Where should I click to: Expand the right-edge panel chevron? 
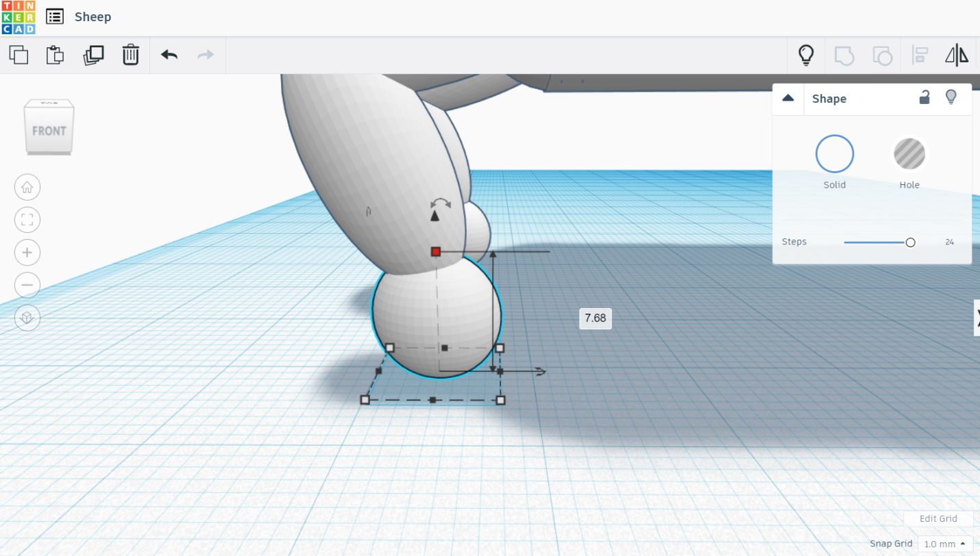(x=977, y=318)
